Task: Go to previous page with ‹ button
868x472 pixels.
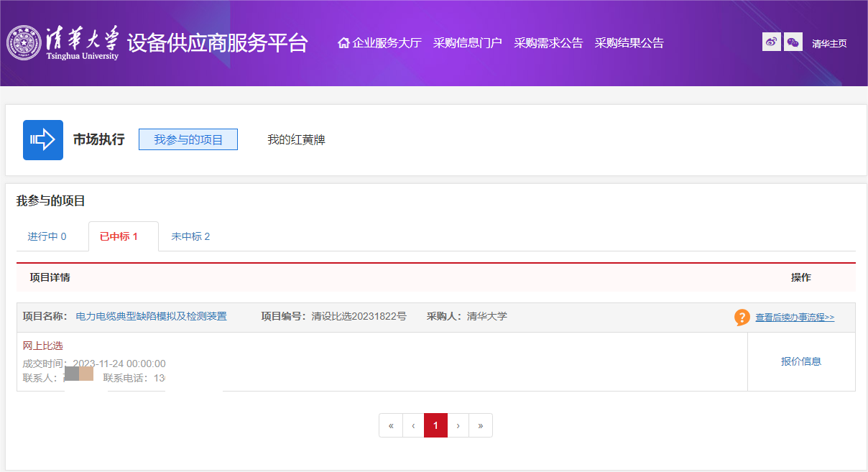Action: pyautogui.click(x=413, y=425)
